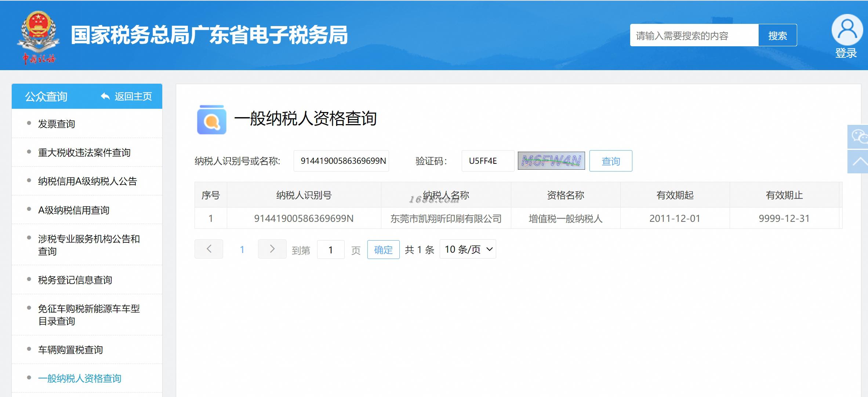
Task: Open the 10 条/页 page size dropdown
Action: click(x=468, y=249)
